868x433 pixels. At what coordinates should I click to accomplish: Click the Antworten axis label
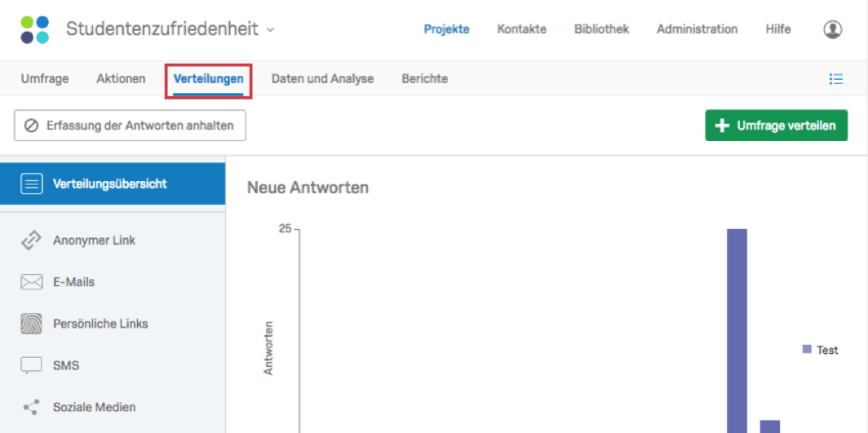click(x=268, y=348)
